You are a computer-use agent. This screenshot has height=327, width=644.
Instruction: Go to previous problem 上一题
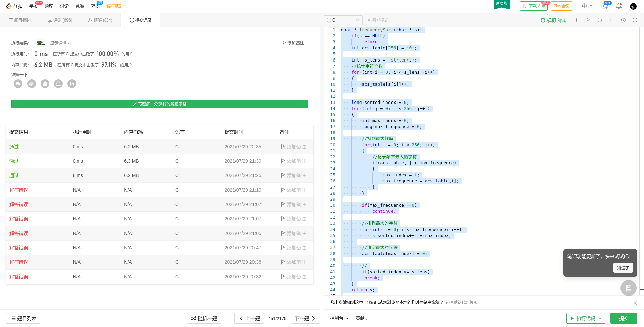[249, 318]
